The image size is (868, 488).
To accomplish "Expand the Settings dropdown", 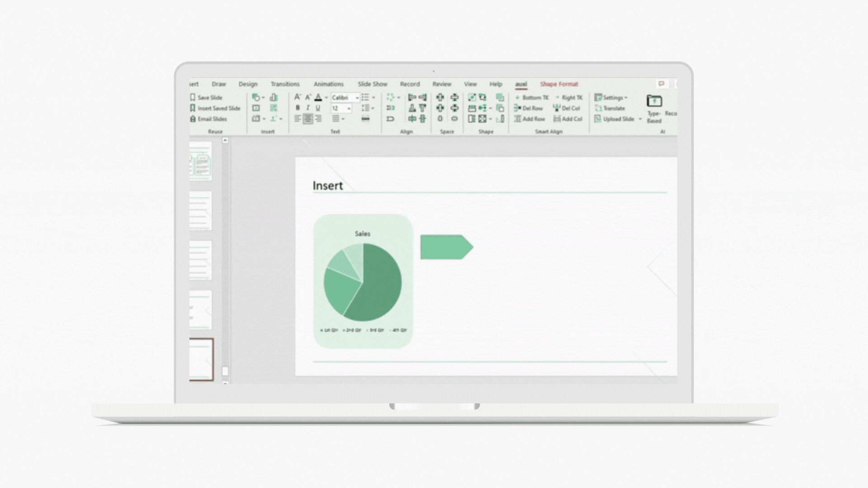I will (626, 98).
